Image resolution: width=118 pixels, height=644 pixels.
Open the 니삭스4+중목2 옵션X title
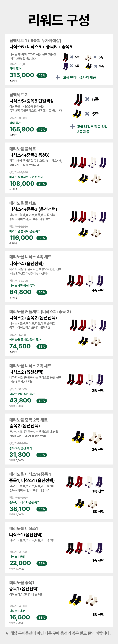(29, 155)
